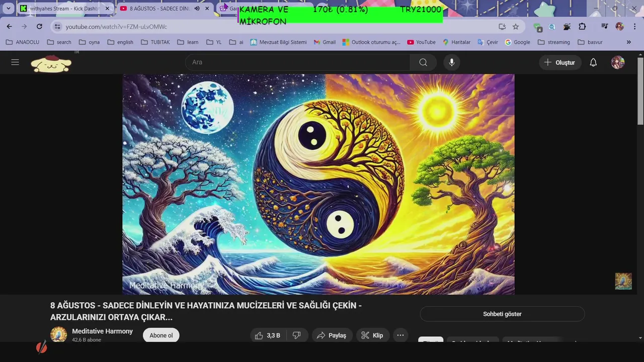Image resolution: width=644 pixels, height=362 pixels.
Task: Open search bookmark folder
Action: (x=59, y=42)
